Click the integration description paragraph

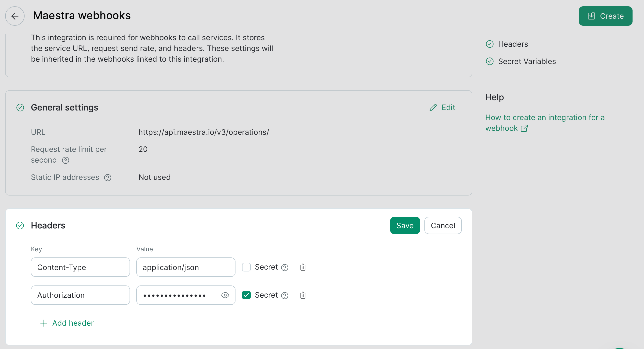(152, 48)
